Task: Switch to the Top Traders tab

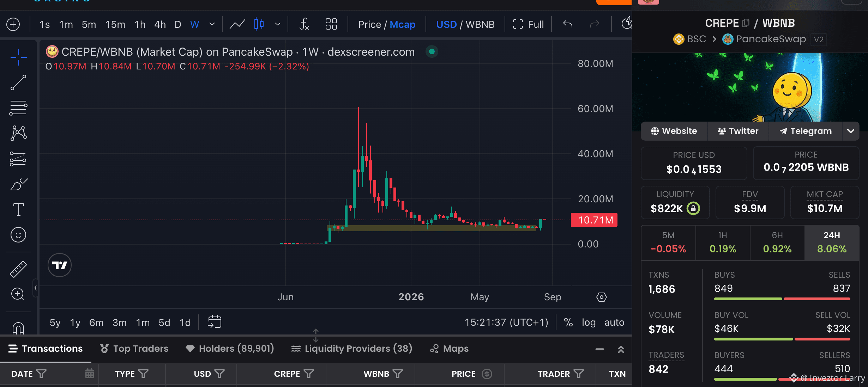Action: tap(134, 349)
